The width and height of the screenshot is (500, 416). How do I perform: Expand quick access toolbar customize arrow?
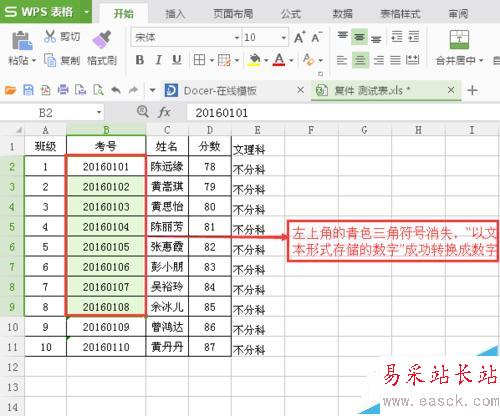(x=152, y=90)
